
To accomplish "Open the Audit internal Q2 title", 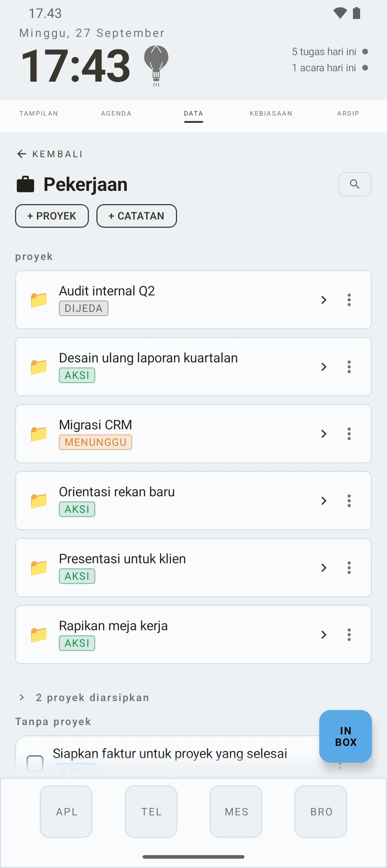I will pos(107,291).
